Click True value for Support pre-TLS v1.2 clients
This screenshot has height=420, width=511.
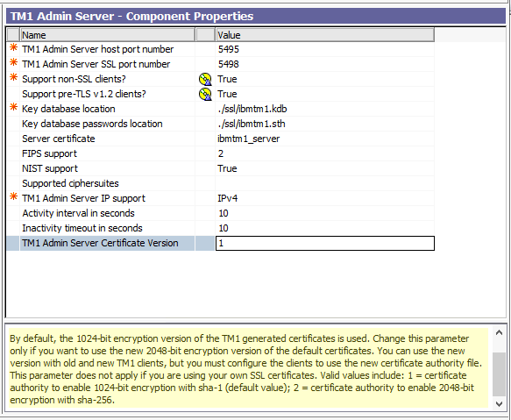227,94
